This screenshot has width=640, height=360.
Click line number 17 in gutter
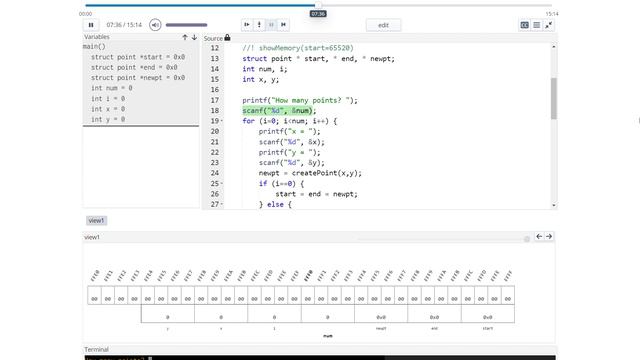click(215, 100)
